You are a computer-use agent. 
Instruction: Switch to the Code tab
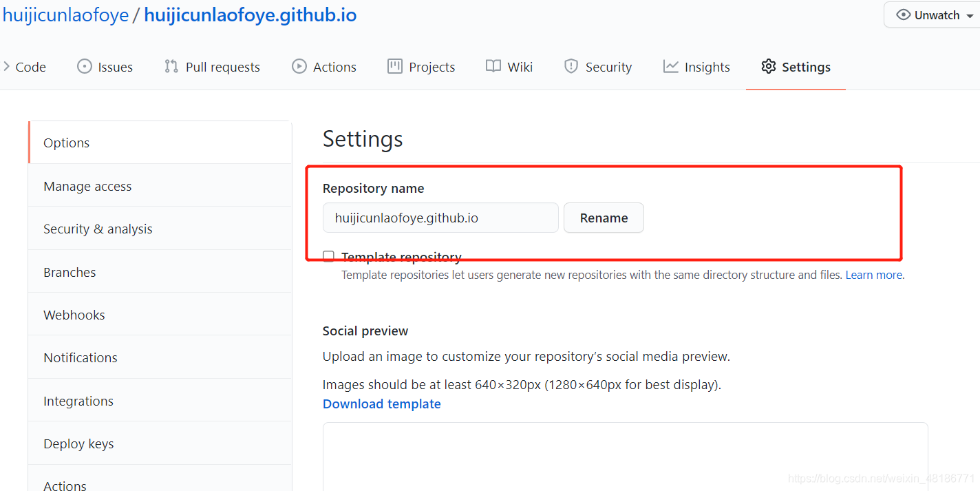pos(30,67)
